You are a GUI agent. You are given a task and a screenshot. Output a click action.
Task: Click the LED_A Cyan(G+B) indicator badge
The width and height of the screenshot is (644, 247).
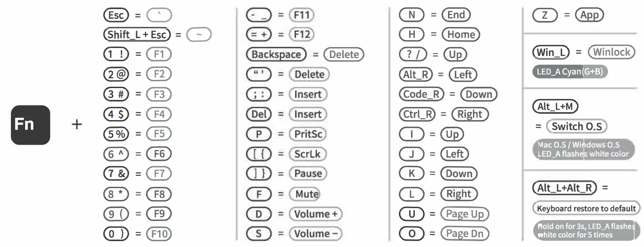tap(570, 72)
